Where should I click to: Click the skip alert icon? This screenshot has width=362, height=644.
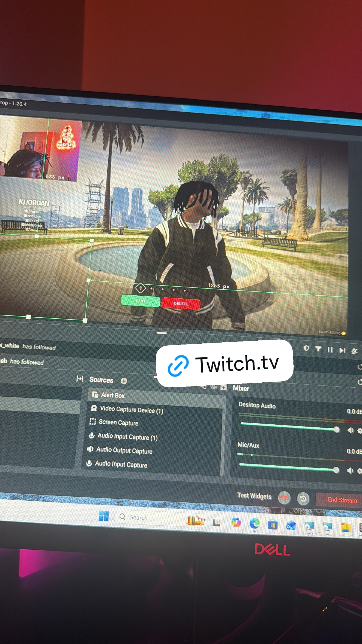[x=342, y=351]
